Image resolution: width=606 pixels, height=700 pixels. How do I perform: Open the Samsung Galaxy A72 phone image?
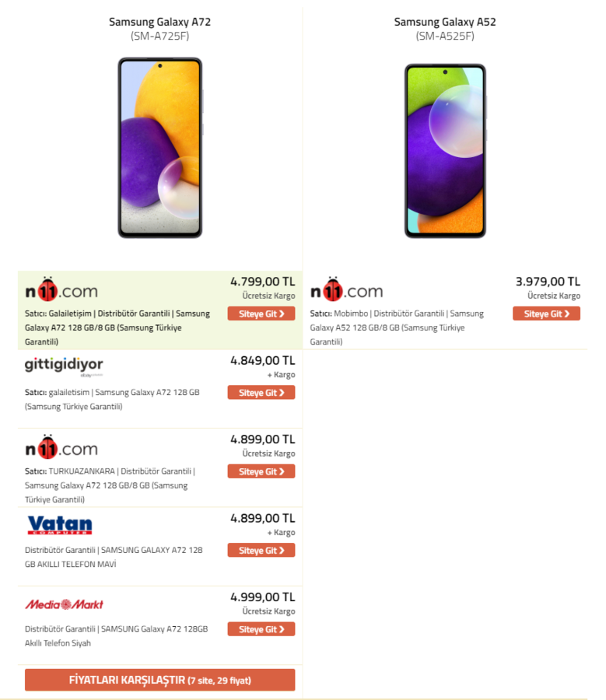[160, 148]
